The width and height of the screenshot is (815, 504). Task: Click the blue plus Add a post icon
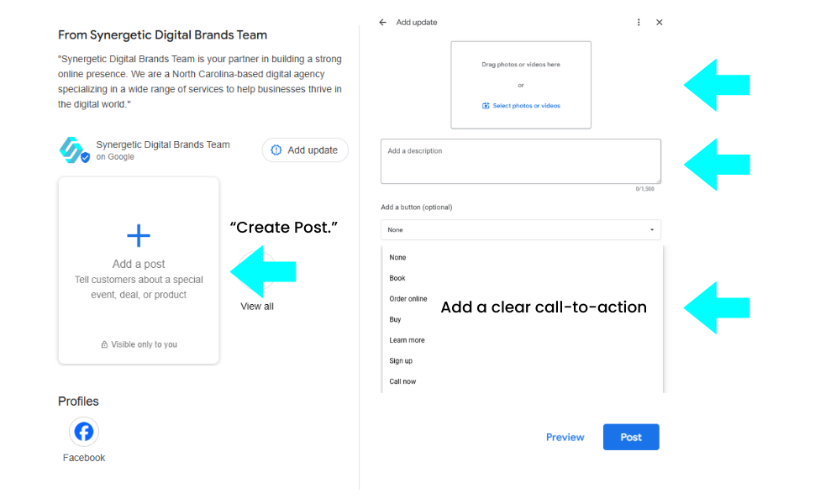139,235
